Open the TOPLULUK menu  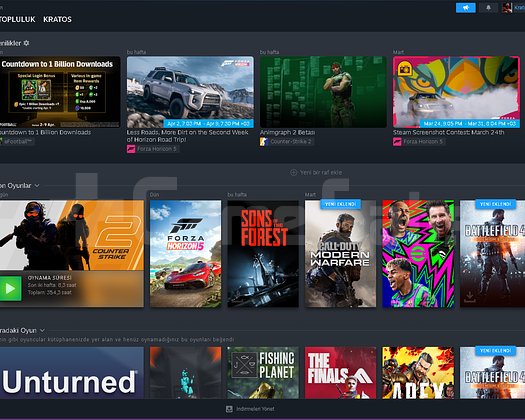click(x=18, y=19)
